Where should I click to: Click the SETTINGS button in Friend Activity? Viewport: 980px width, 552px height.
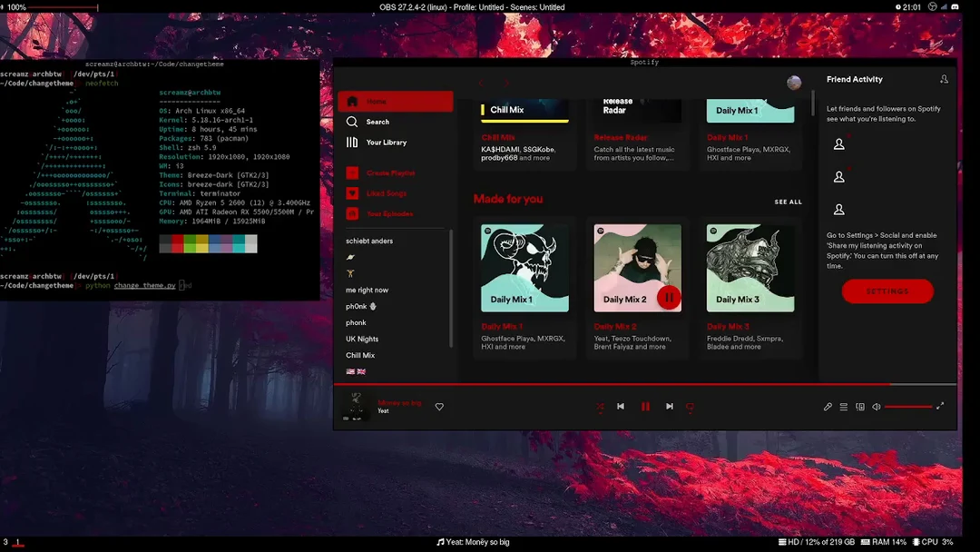[x=887, y=291]
